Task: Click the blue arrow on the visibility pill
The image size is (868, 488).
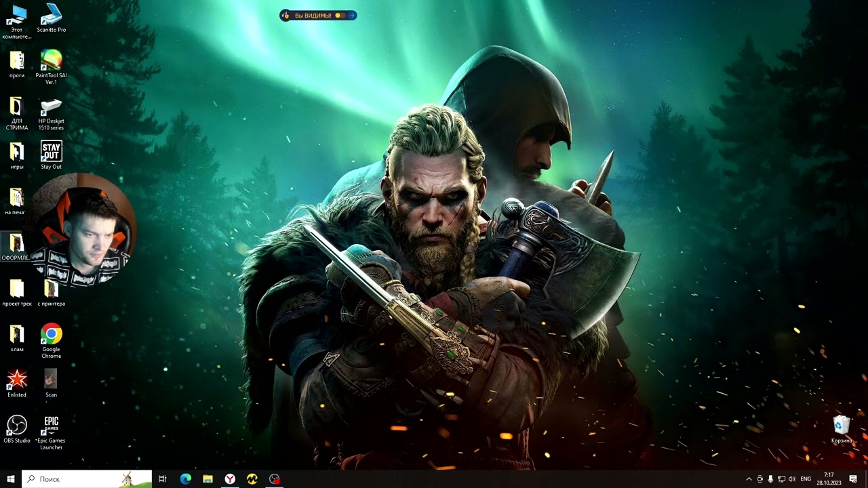Action: click(352, 16)
